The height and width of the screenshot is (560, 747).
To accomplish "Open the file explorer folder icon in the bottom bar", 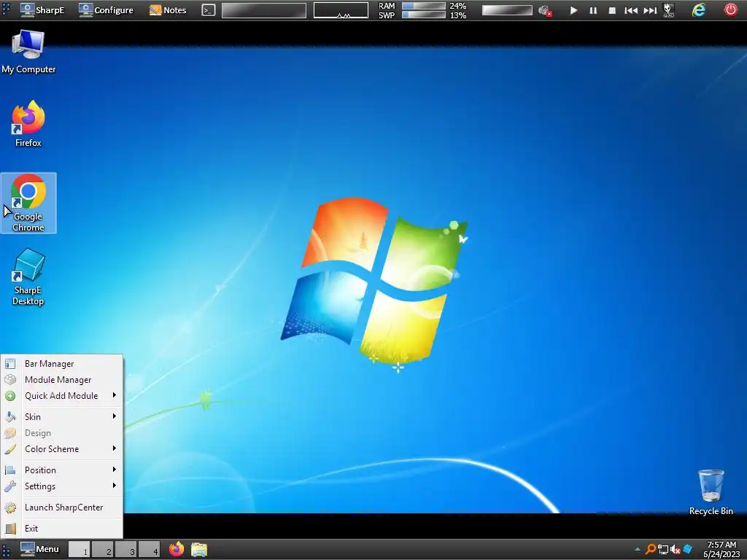I will pos(199,550).
